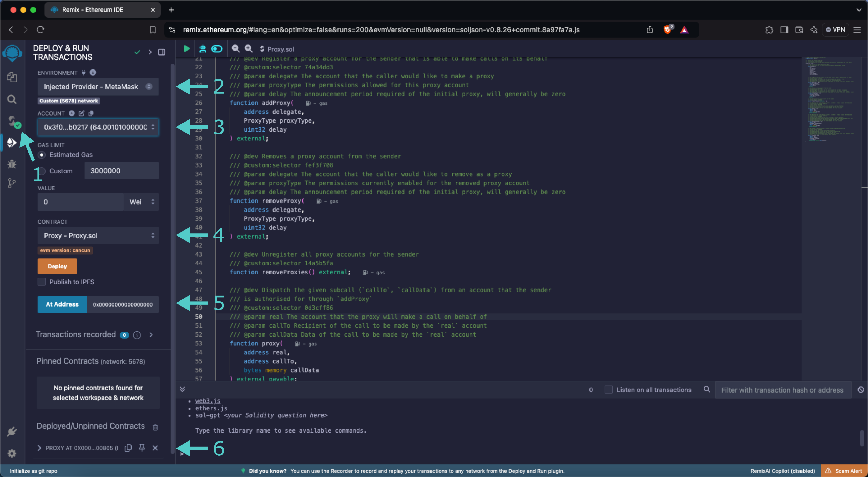Click the orange Deploy button

tap(57, 266)
